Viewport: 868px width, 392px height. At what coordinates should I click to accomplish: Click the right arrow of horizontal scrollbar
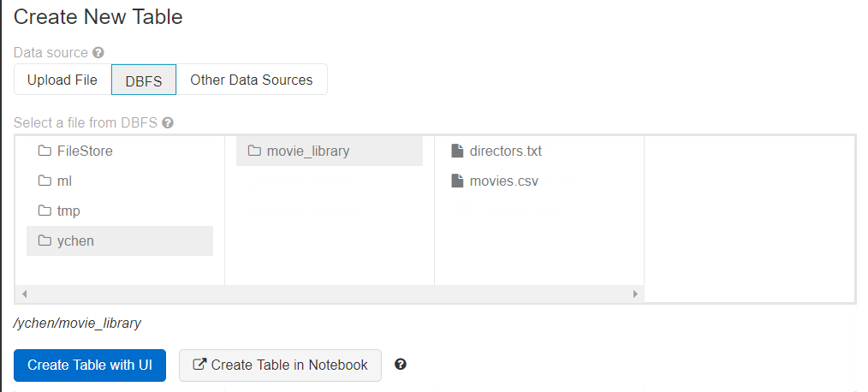point(635,294)
